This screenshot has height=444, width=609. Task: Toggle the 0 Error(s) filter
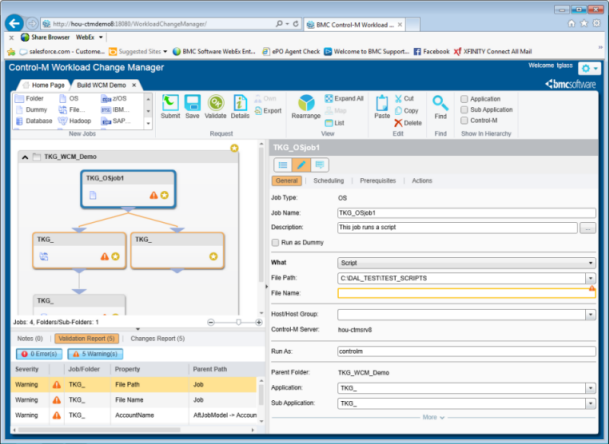tap(39, 354)
